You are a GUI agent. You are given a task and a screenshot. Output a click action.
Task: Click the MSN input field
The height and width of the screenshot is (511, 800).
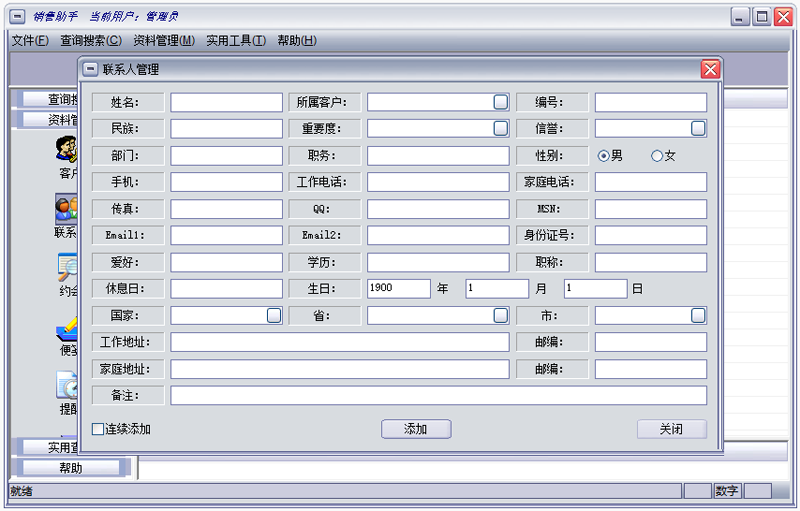pos(651,209)
